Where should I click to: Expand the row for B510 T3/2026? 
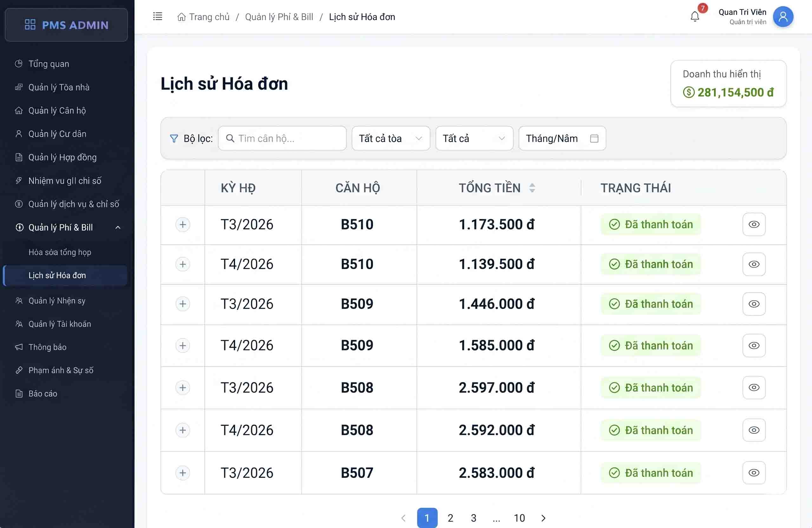(x=182, y=224)
